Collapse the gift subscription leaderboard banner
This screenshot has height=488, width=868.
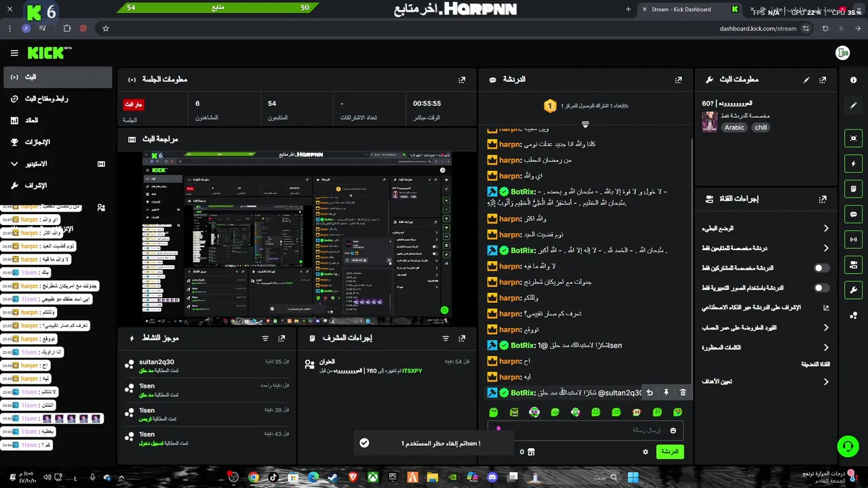click(x=585, y=124)
